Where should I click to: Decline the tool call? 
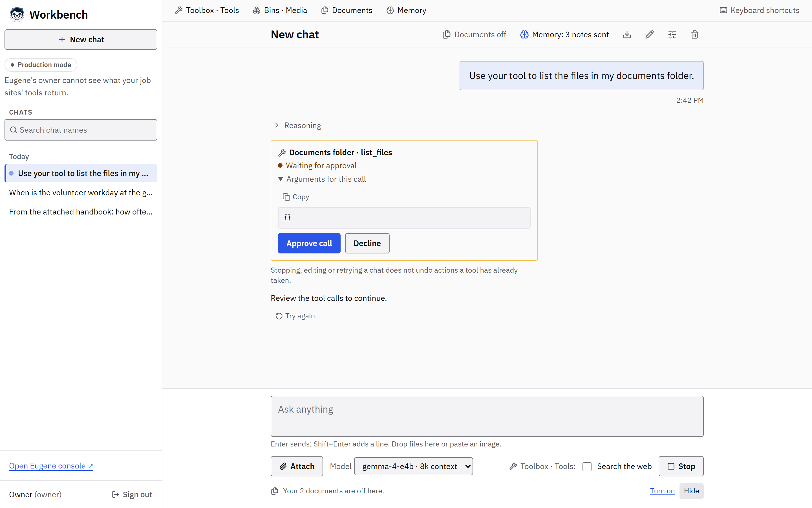click(367, 243)
